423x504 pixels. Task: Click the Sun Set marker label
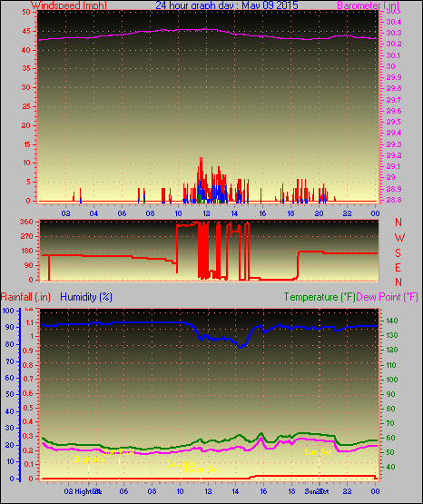(318, 452)
